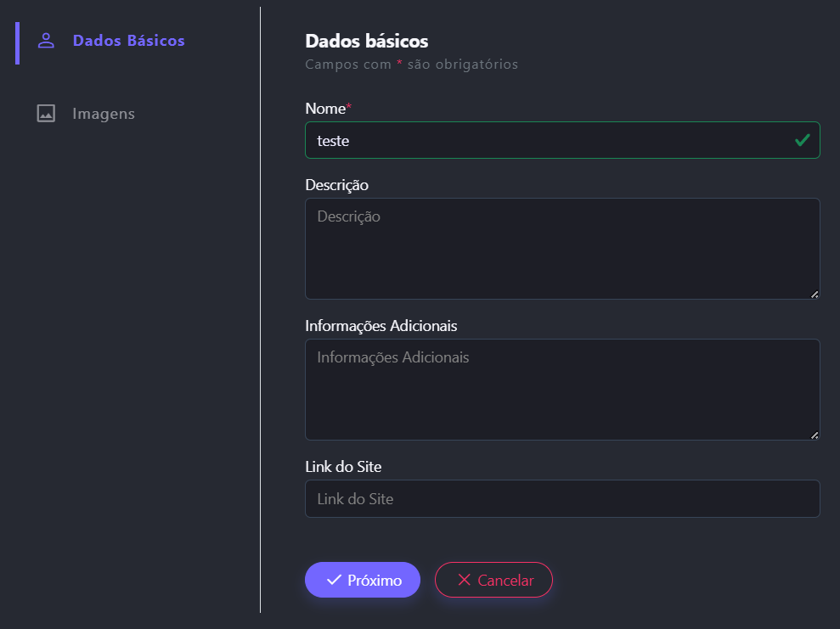840x629 pixels.
Task: Click the person icon beside Dados Básicos
Action: (x=46, y=41)
